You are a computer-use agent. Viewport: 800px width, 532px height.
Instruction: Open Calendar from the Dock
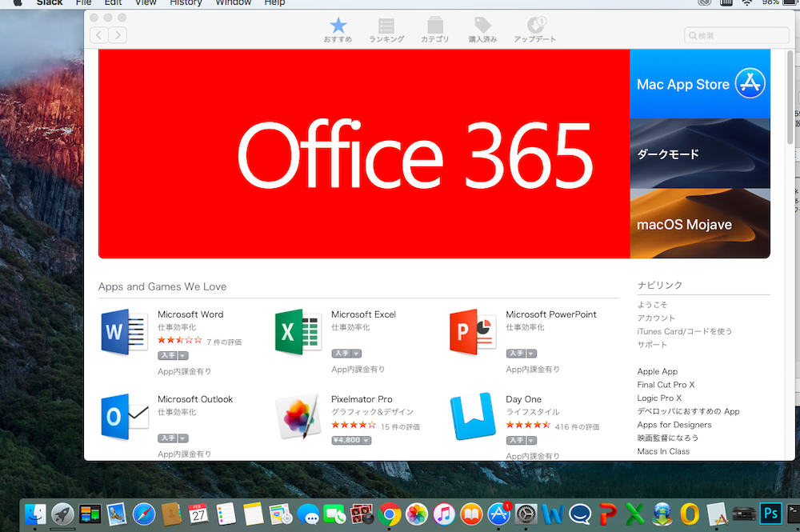click(x=198, y=514)
